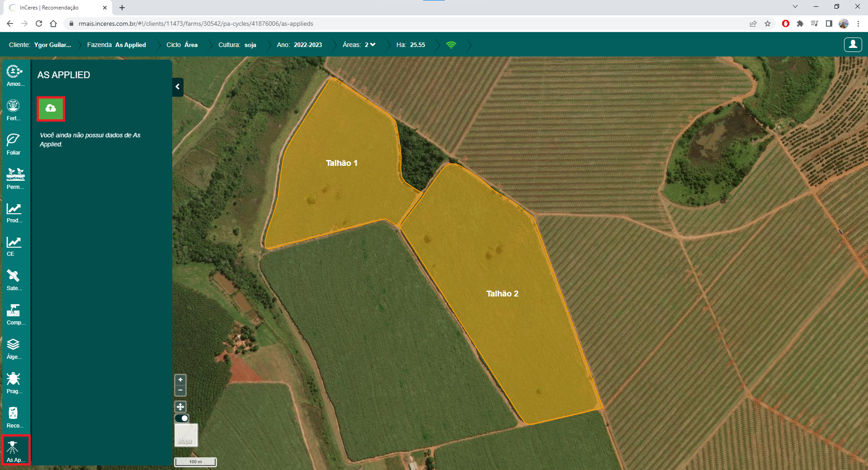The height and width of the screenshot is (470, 868).
Task: Select the As Ap. sprayer module
Action: (x=16, y=450)
